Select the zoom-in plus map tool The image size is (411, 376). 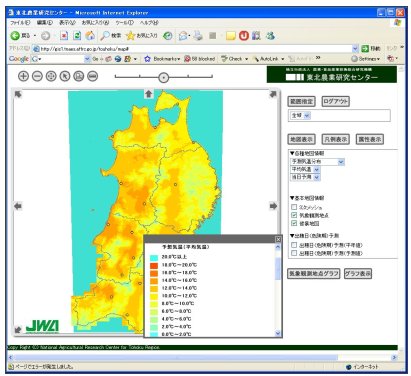pyautogui.click(x=23, y=76)
